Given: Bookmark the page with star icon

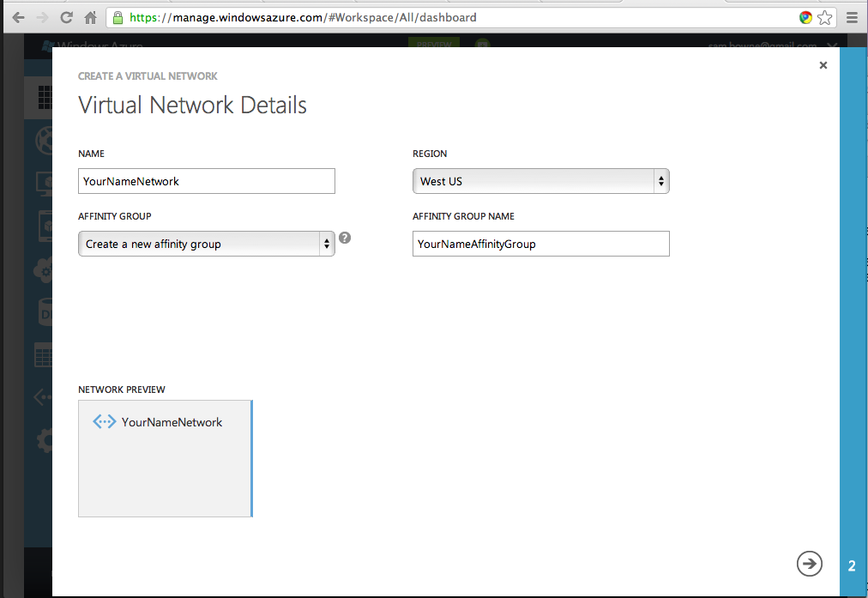Looking at the screenshot, I should coord(824,18).
